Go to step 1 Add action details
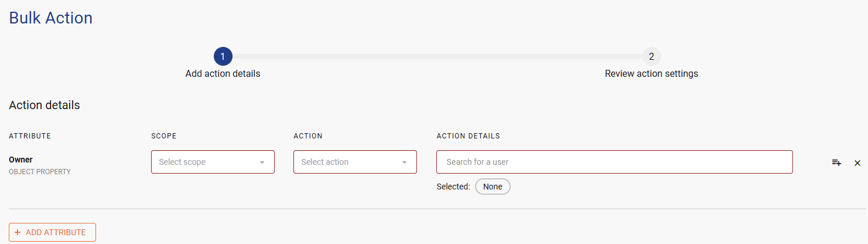This screenshot has width=868, height=244. pyautogui.click(x=223, y=57)
